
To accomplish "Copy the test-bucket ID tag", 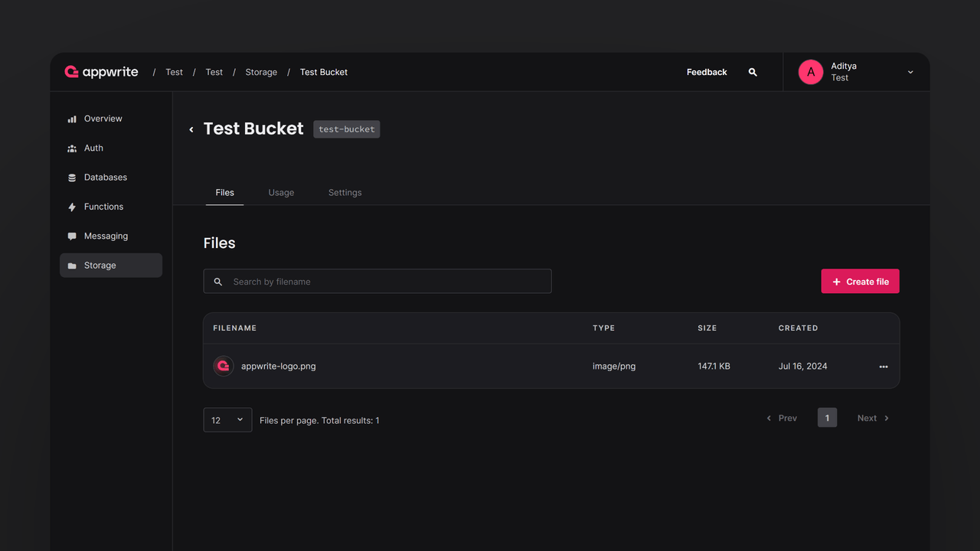I will [347, 129].
